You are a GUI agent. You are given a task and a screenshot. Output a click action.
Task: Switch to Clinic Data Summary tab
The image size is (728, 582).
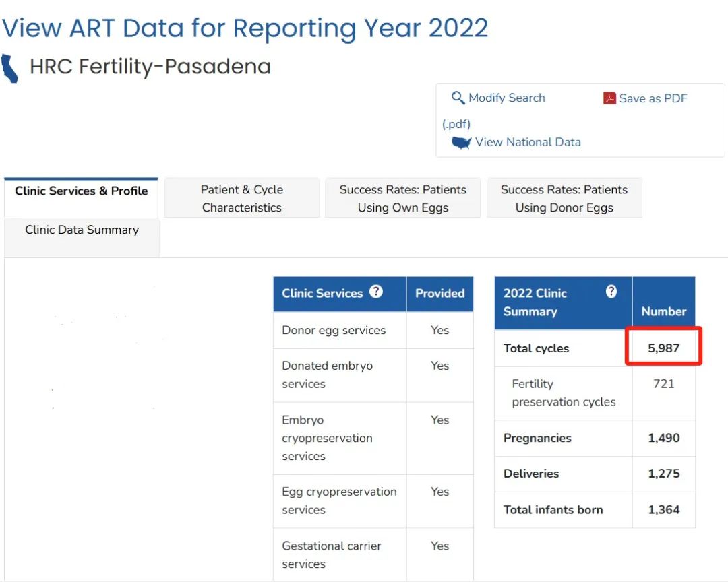pos(82,237)
